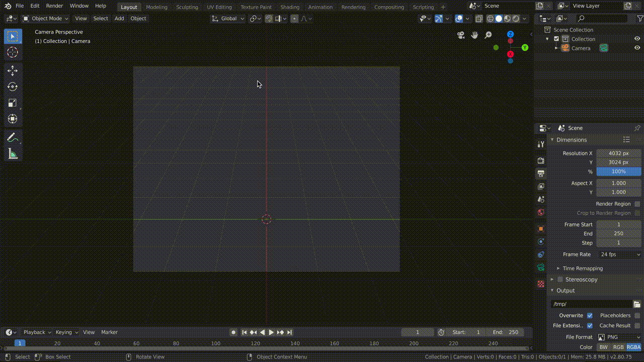Image resolution: width=644 pixels, height=362 pixels.
Task: Hide the Camera with its eye icon
Action: coord(637,48)
